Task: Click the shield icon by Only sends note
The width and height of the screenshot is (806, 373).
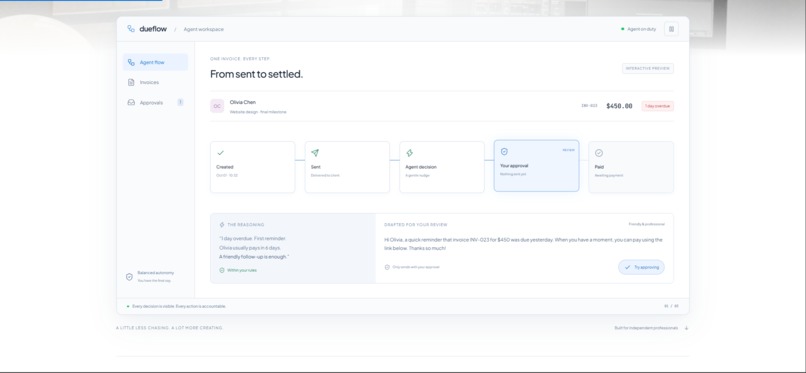Action: (387, 267)
